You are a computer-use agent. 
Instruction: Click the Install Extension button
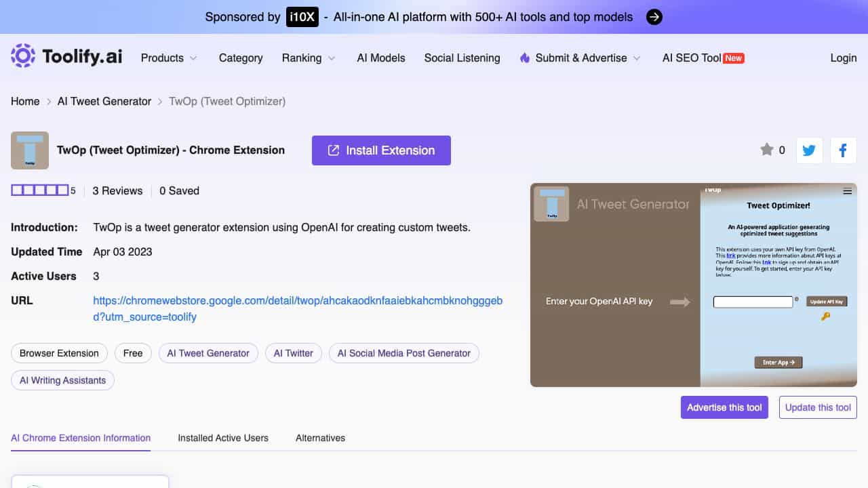pyautogui.click(x=381, y=150)
